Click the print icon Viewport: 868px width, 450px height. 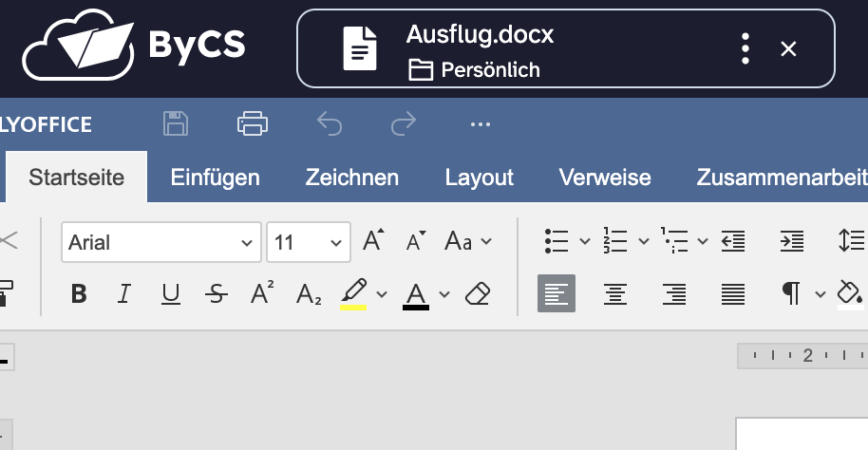252,123
